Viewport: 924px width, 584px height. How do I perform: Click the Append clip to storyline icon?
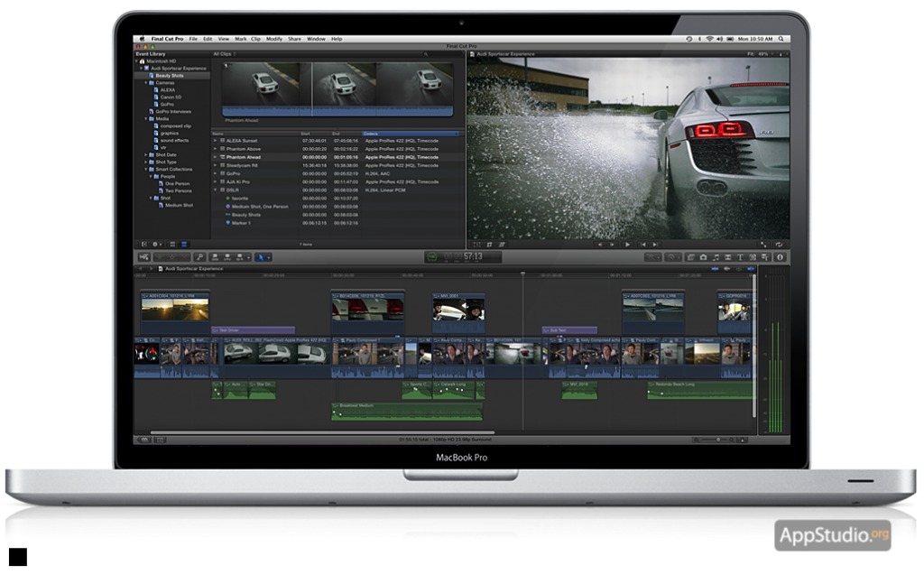240,257
